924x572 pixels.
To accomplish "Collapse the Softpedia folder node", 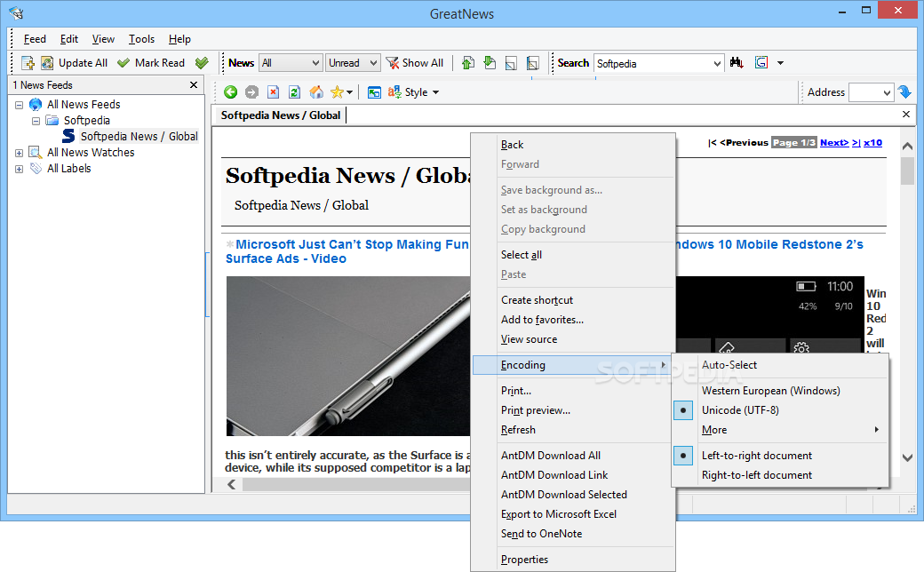I will coord(36,121).
